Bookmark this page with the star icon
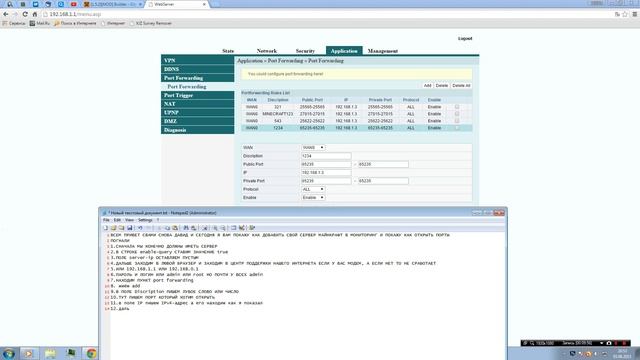The height and width of the screenshot is (360, 640). pyautogui.click(x=625, y=14)
